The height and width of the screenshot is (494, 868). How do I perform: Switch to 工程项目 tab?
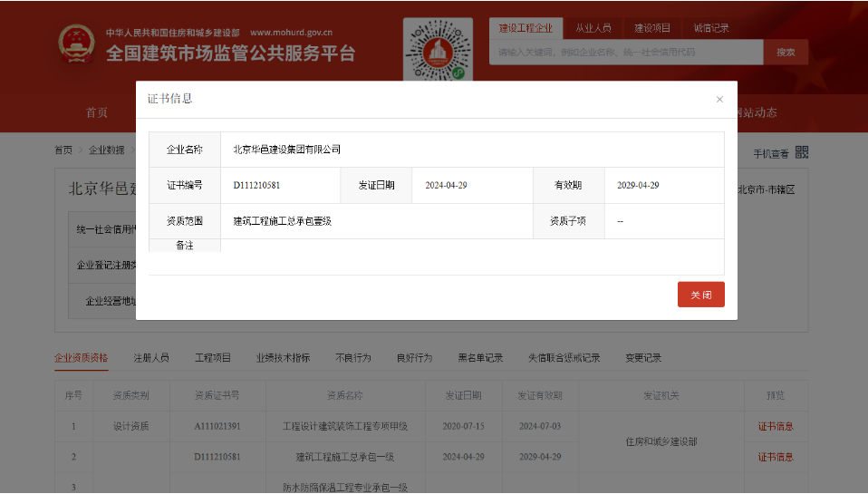[213, 358]
